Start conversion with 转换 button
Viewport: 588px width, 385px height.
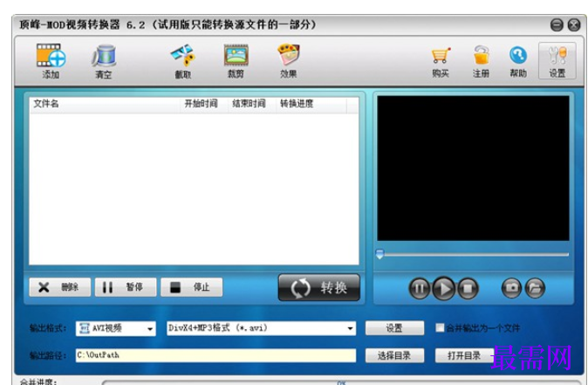coord(319,287)
